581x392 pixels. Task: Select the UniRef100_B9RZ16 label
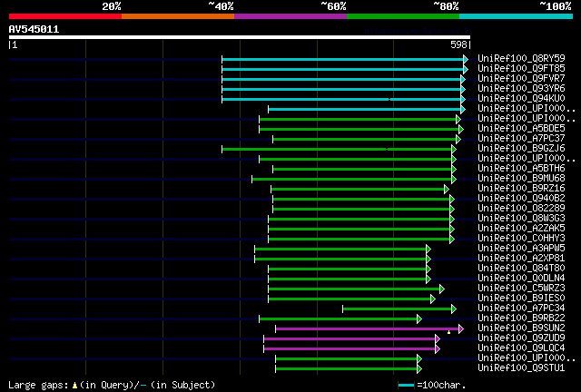521,189
